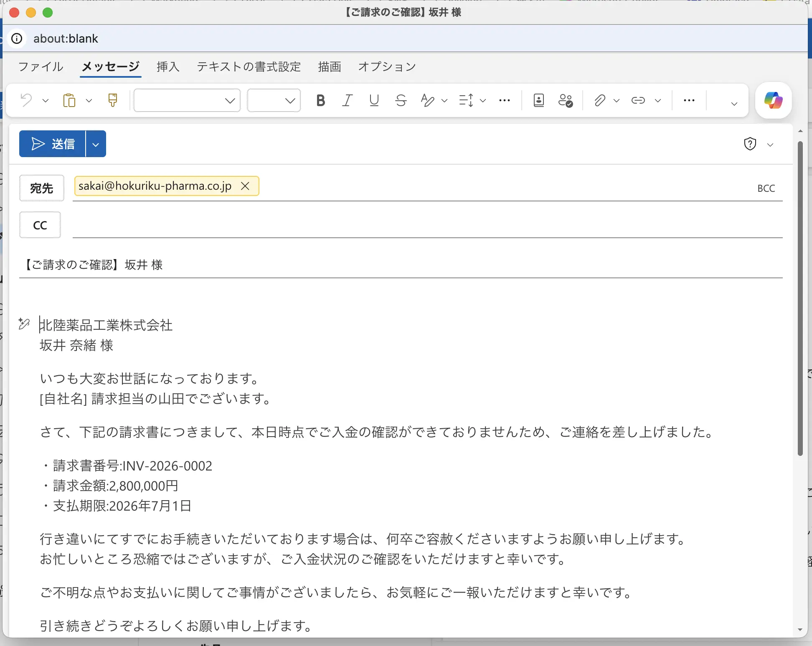
Task: Select the Format Painter tool
Action: pyautogui.click(x=112, y=100)
